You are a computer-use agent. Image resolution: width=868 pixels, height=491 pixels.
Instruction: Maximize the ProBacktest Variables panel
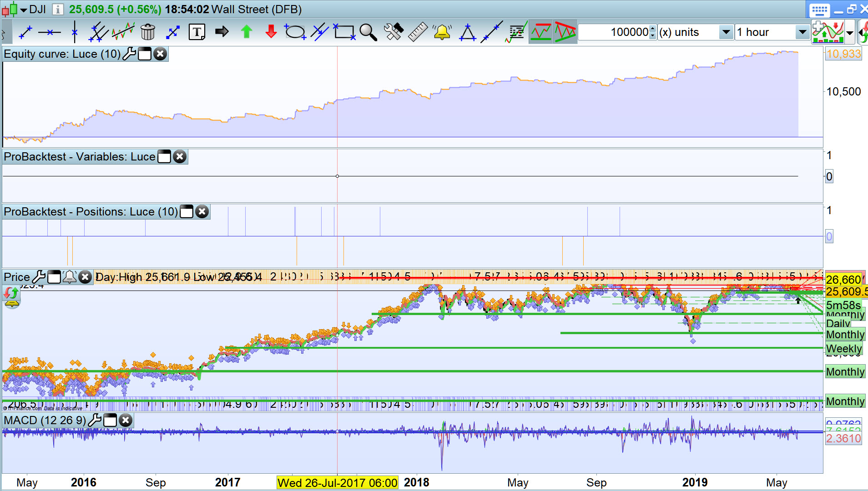tap(164, 156)
